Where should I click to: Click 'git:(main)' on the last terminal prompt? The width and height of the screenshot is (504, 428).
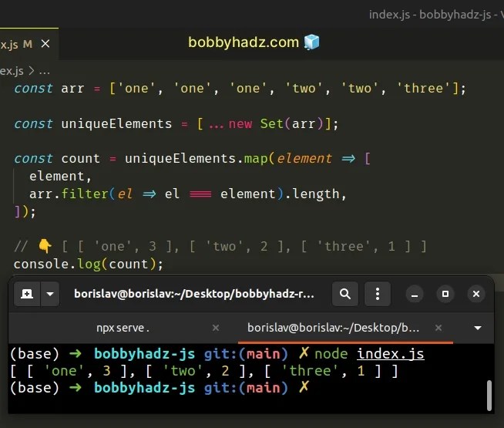246,388
